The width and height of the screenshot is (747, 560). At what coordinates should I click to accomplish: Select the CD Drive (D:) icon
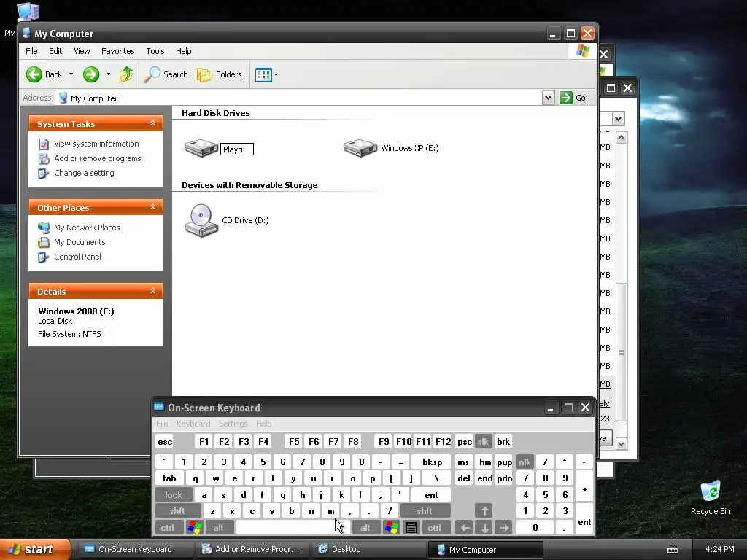pyautogui.click(x=201, y=220)
